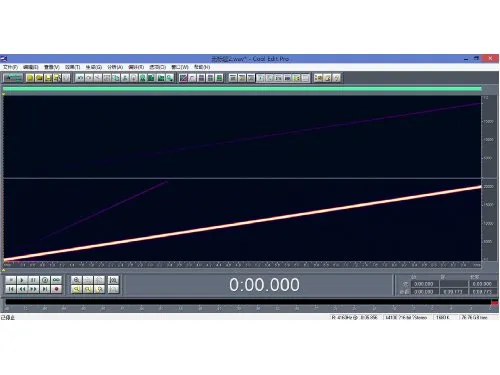
Task: Switch view using the multitrack/waveform toggle button
Action: coord(13,78)
